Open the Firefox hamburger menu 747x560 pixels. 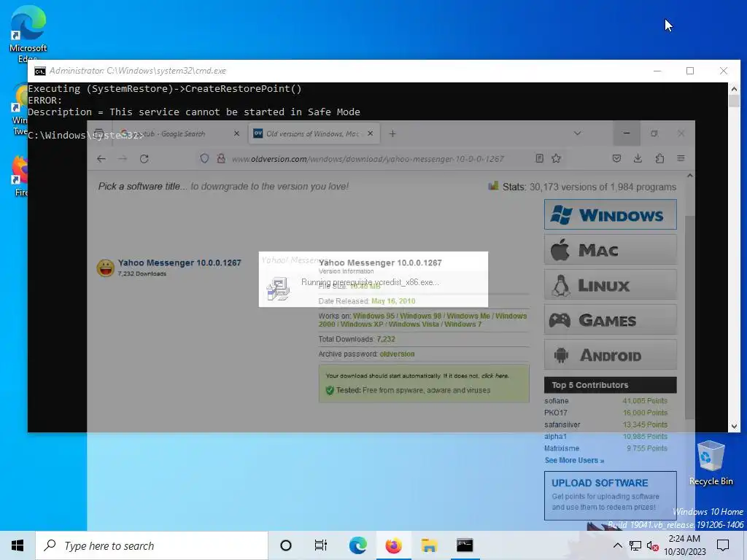pyautogui.click(x=681, y=158)
